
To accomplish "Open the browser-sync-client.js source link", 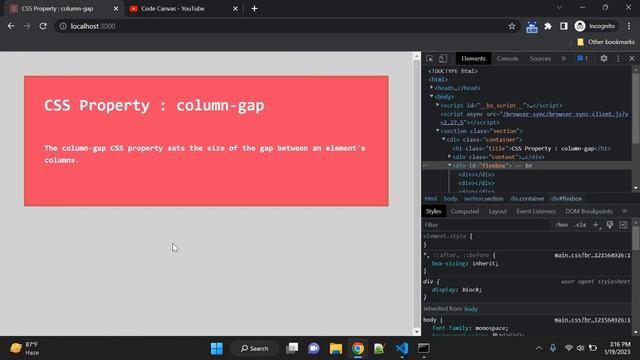I will click(x=565, y=114).
